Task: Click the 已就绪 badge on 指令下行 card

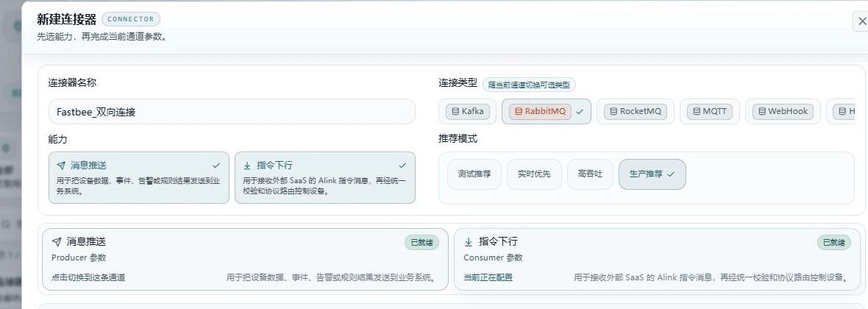Action: (834, 243)
